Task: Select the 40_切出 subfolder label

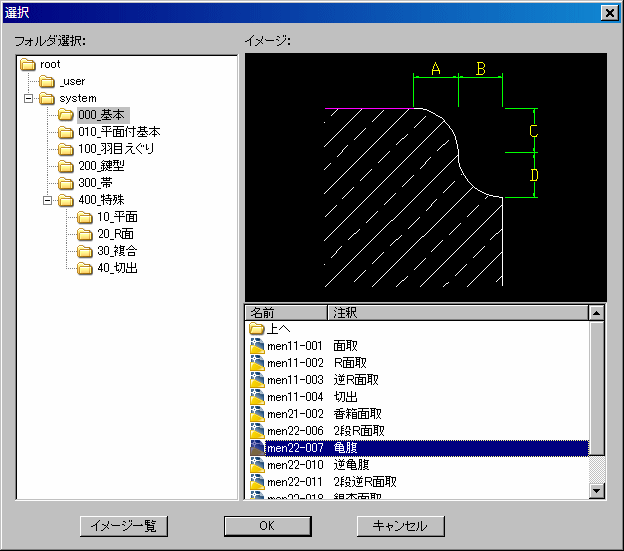Action: tap(117, 269)
